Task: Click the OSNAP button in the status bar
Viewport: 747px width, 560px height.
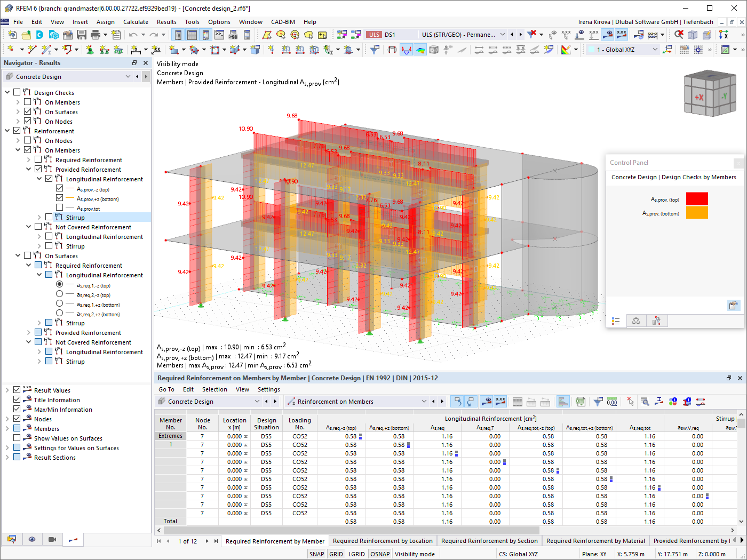Action: pos(380,554)
